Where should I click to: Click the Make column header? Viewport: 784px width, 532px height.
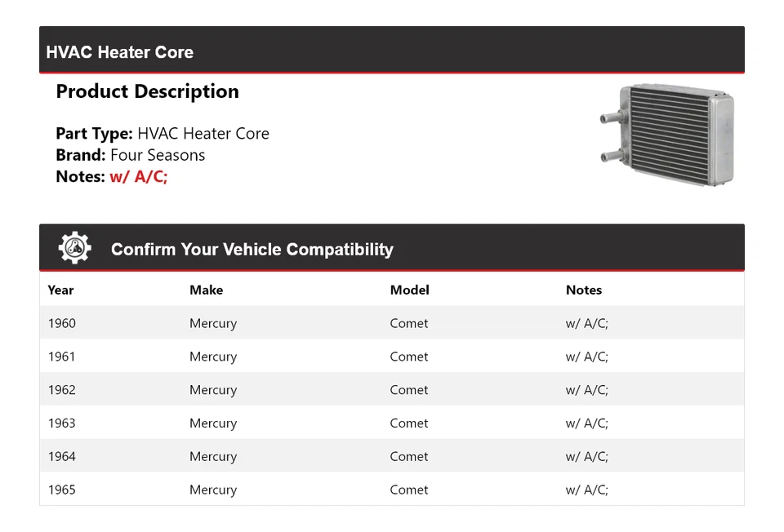pos(206,290)
